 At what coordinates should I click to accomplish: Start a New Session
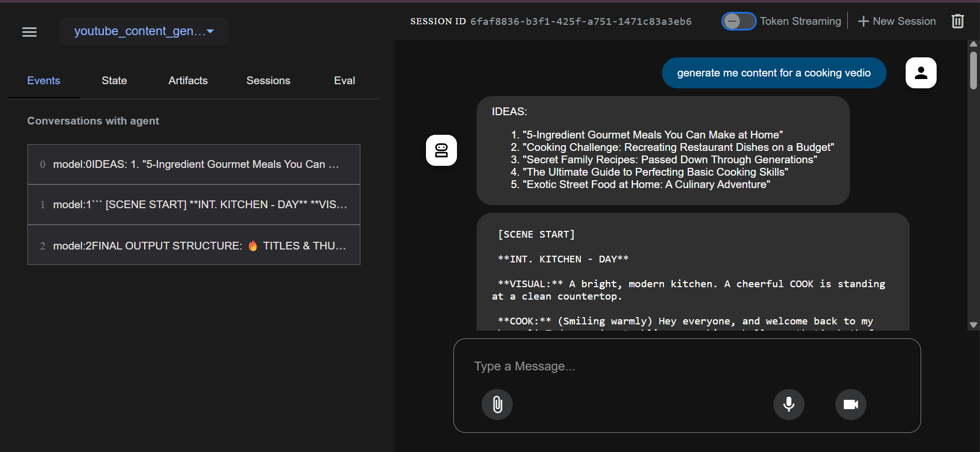pos(896,21)
